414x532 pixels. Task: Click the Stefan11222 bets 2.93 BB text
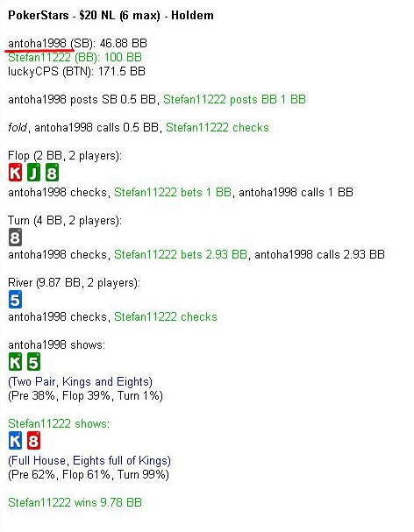181,254
